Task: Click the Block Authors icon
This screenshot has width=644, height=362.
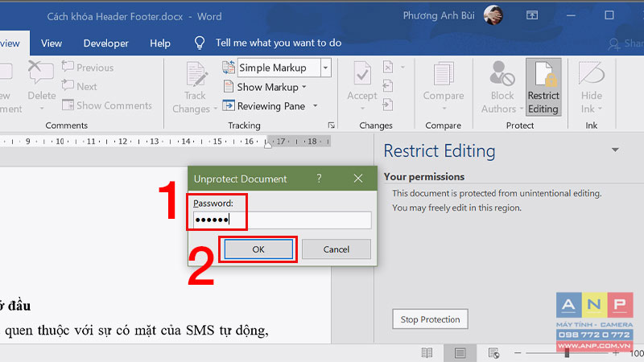Action: [502, 74]
